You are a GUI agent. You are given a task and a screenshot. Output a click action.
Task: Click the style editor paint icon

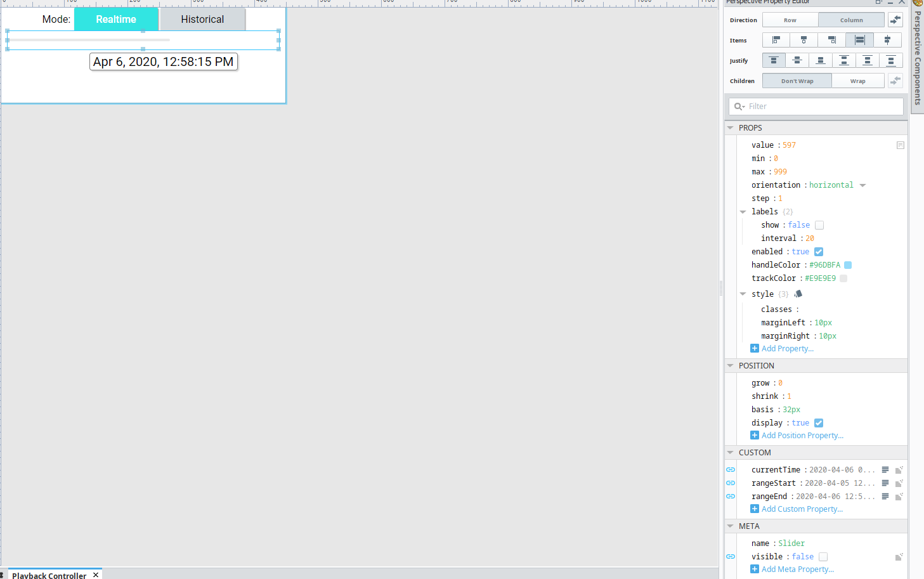tap(798, 294)
